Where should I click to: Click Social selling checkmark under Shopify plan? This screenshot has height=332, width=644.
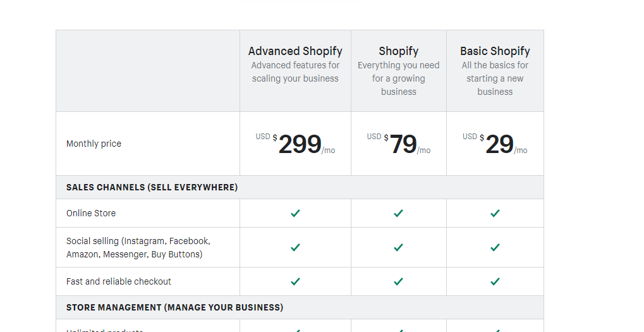coord(398,247)
